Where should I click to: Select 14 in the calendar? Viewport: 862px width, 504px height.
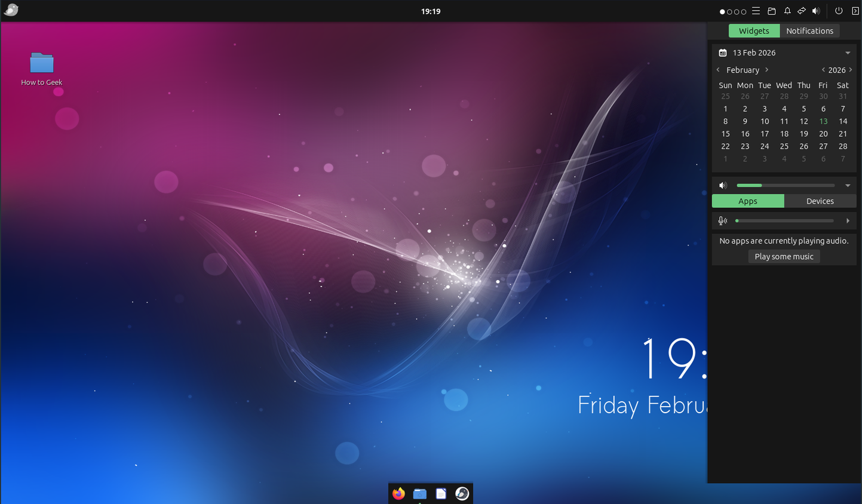(843, 121)
